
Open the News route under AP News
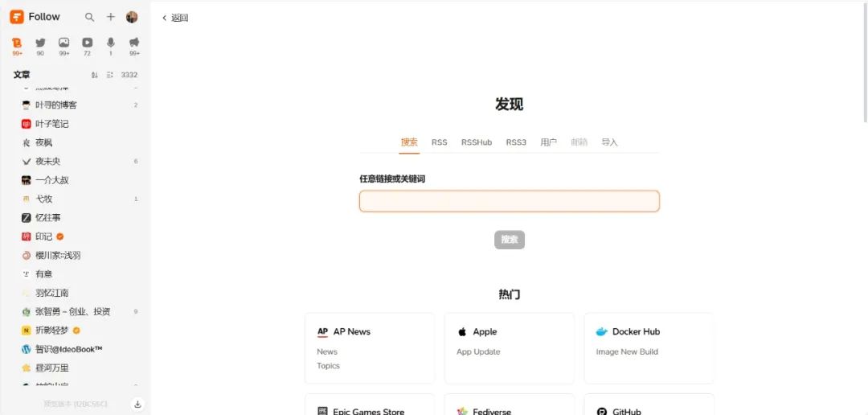click(x=327, y=351)
